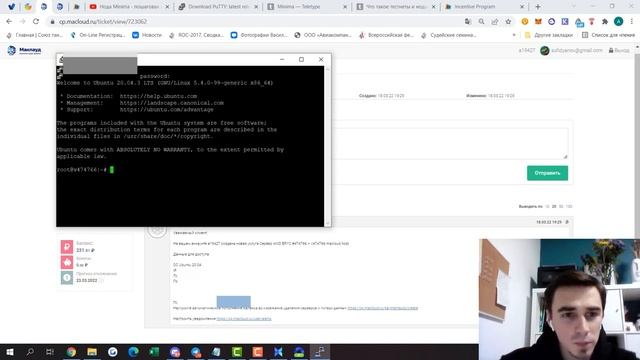The width and height of the screenshot is (640, 360).
Task: Open the orange circle extension icon
Action: 525,21
